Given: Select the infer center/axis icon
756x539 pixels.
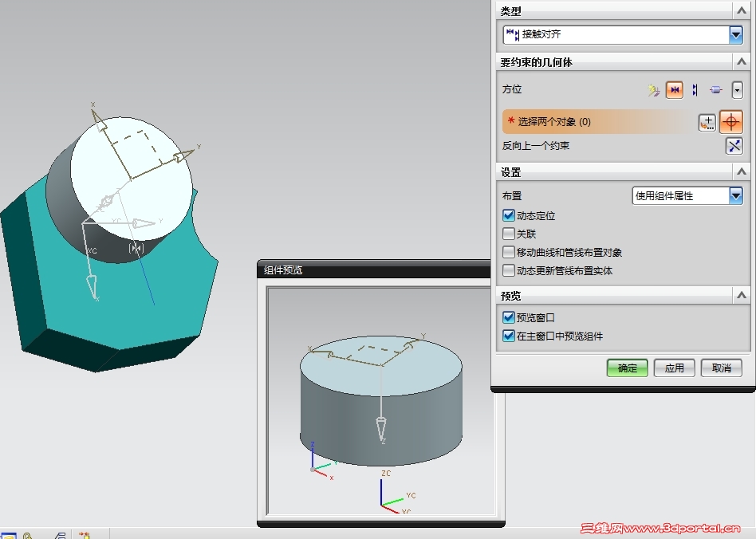Looking at the screenshot, I should [x=716, y=89].
